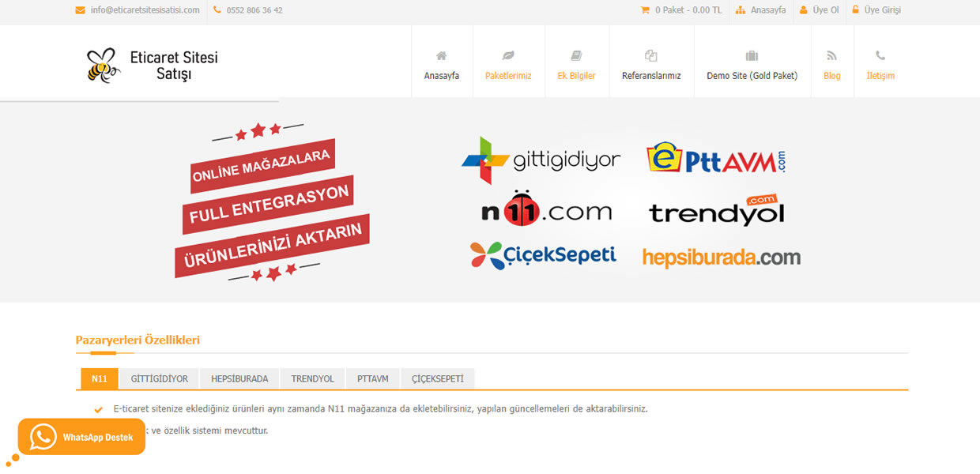Click the bee logo of Eticaret Sitesi Satışı
This screenshot has height=474, width=980.
[103, 65]
